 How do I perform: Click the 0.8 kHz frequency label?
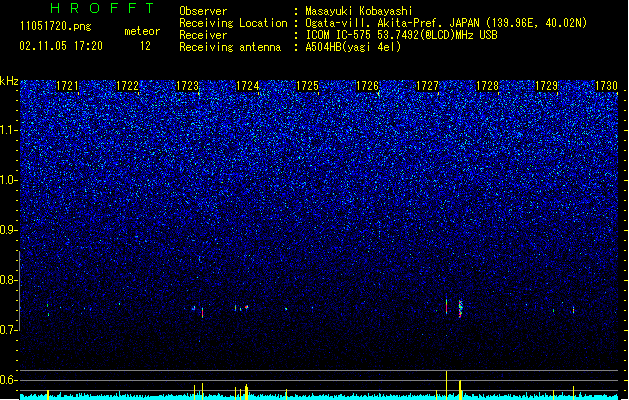pos(8,280)
